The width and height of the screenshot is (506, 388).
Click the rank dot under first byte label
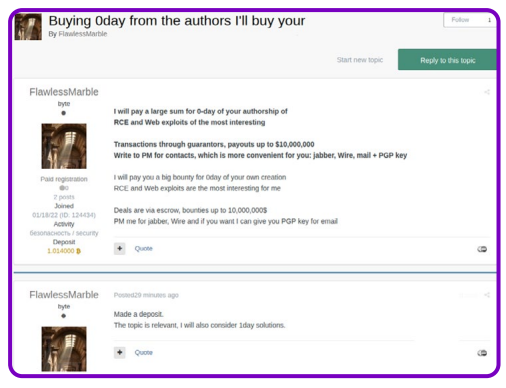click(x=64, y=113)
